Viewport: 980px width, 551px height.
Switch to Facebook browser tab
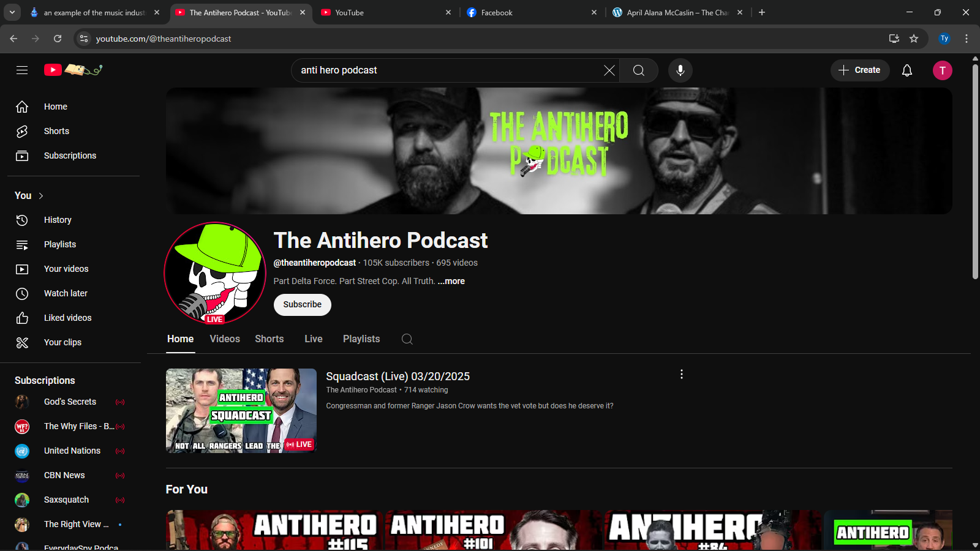click(532, 12)
